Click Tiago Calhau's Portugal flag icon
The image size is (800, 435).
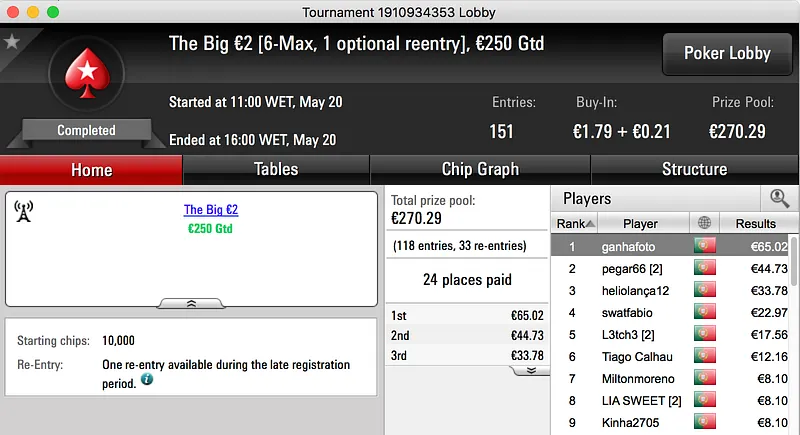tap(704, 357)
